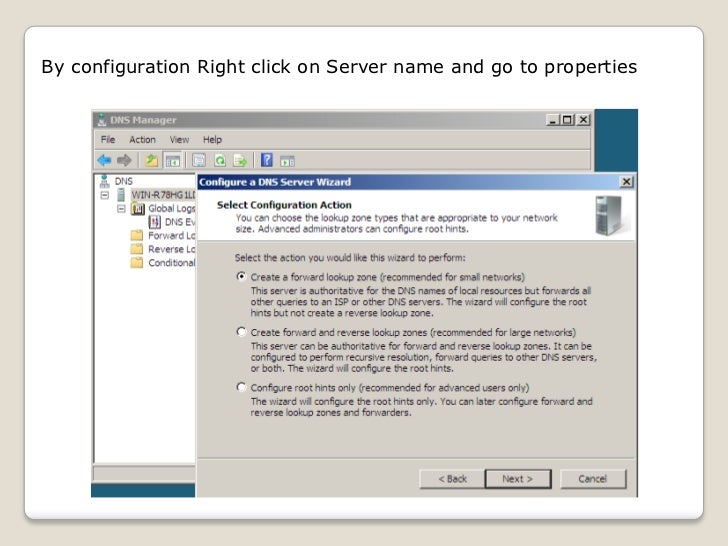The width and height of the screenshot is (728, 546).
Task: Click the Next > button
Action: 518,479
